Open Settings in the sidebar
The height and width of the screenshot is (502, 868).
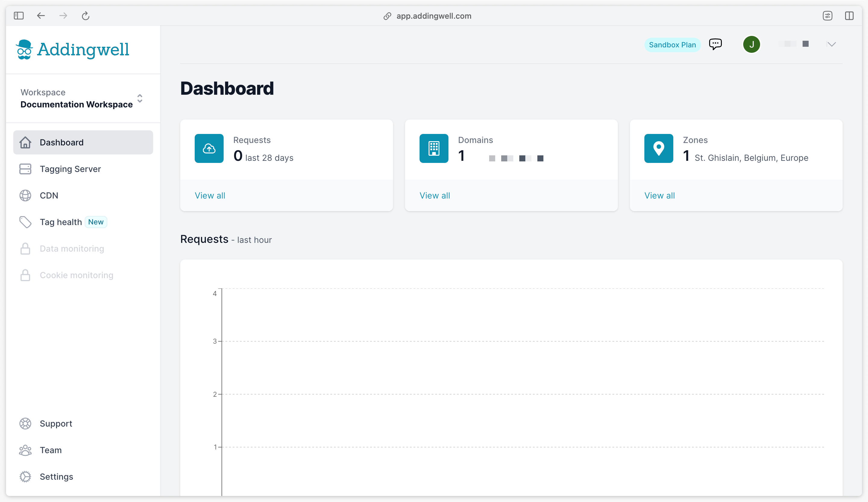(83, 476)
